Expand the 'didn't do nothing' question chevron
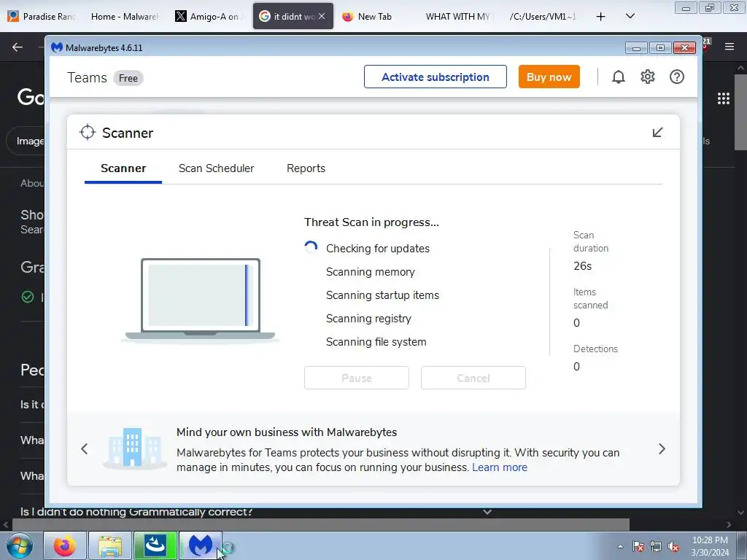The image size is (747, 560). pos(487,512)
